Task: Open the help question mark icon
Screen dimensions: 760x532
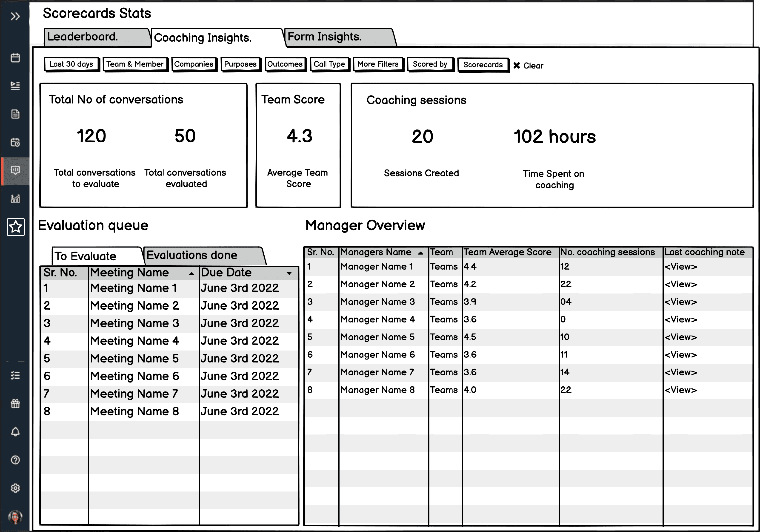Action: coord(15,460)
